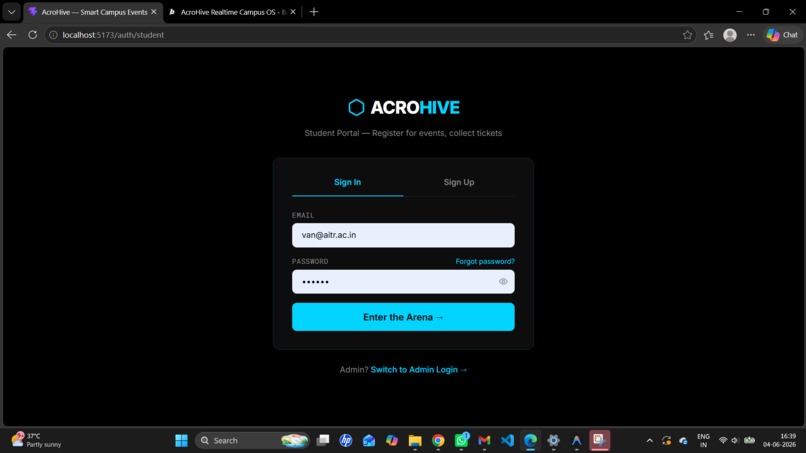
Task: Open weather widget showing 37°C
Action: [37, 440]
